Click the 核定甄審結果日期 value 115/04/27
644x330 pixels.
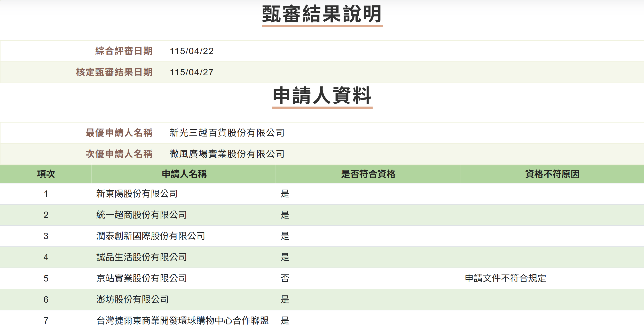pos(192,72)
